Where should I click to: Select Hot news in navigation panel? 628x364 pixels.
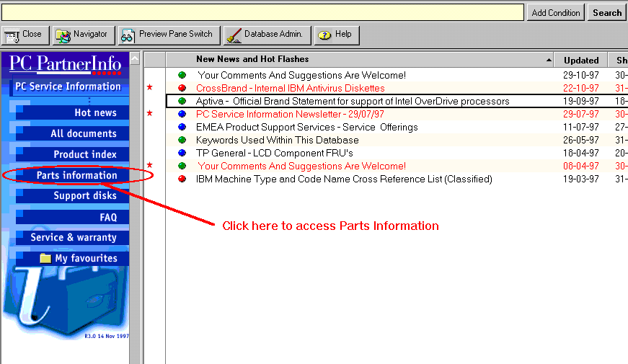[94, 112]
